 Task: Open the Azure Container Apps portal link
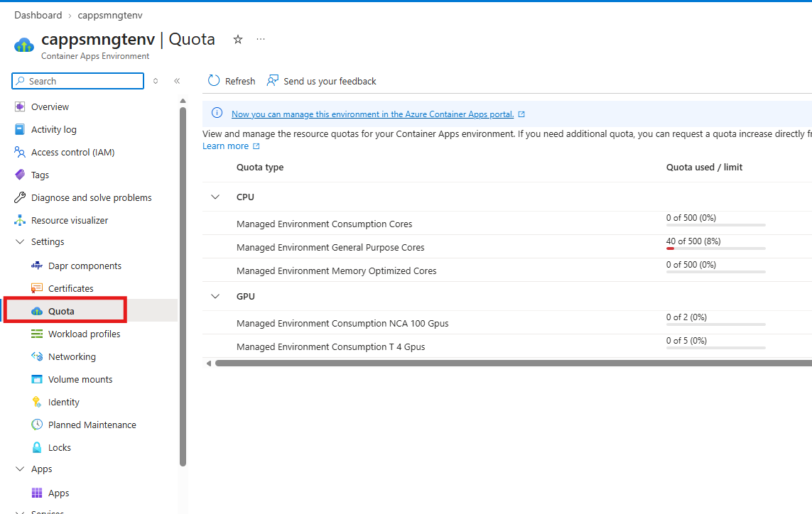[372, 114]
